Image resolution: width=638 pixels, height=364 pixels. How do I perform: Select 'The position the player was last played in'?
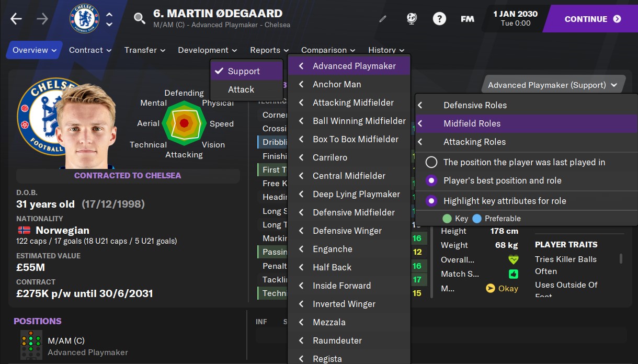pyautogui.click(x=431, y=162)
